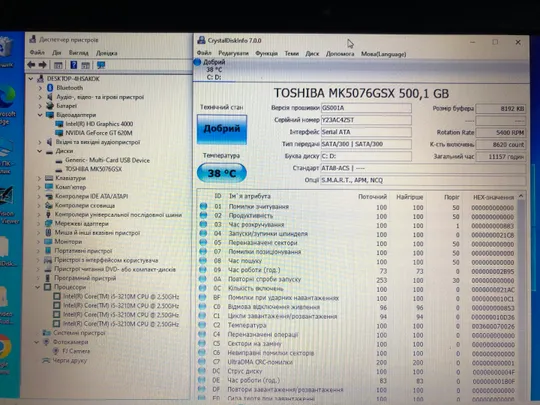
Task: Expand the Клавіатури category
Action: point(39,178)
